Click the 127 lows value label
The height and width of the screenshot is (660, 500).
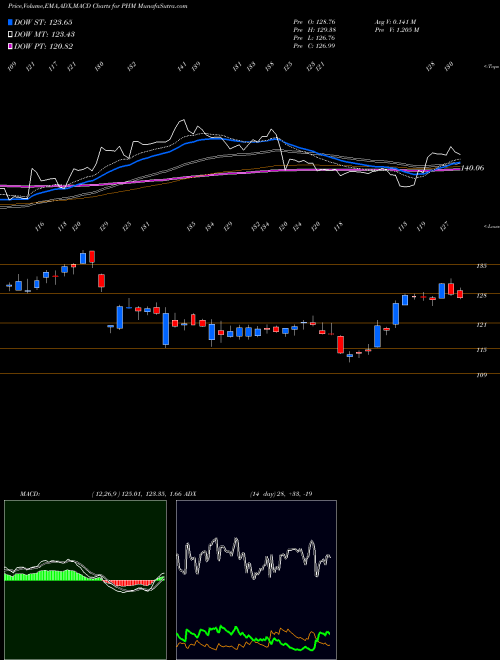(x=445, y=227)
